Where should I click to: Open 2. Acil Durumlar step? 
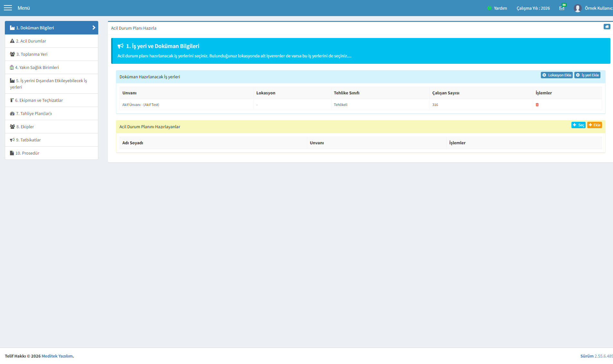(x=52, y=41)
